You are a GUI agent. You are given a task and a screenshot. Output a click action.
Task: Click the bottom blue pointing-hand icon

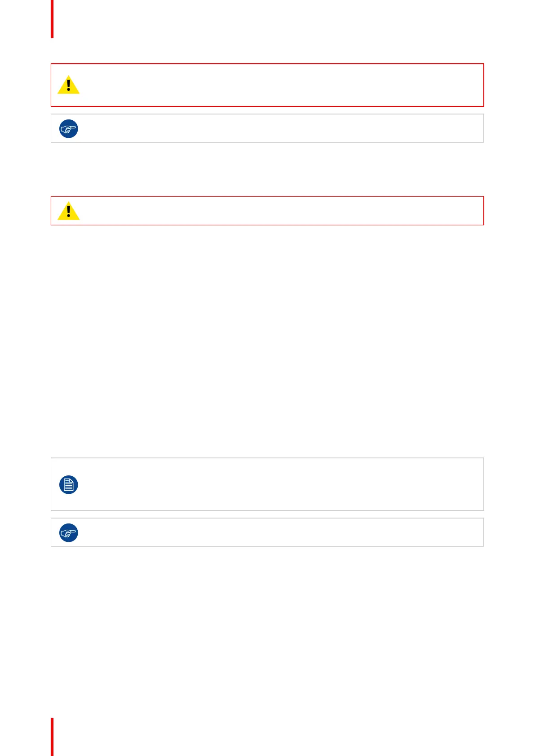tap(69, 533)
